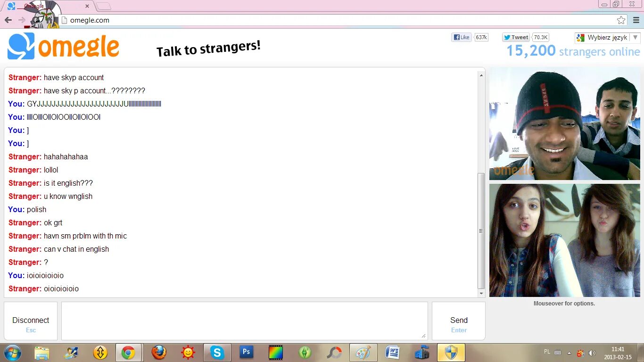
Task: Launch Firefox from the taskbar
Action: click(x=158, y=352)
